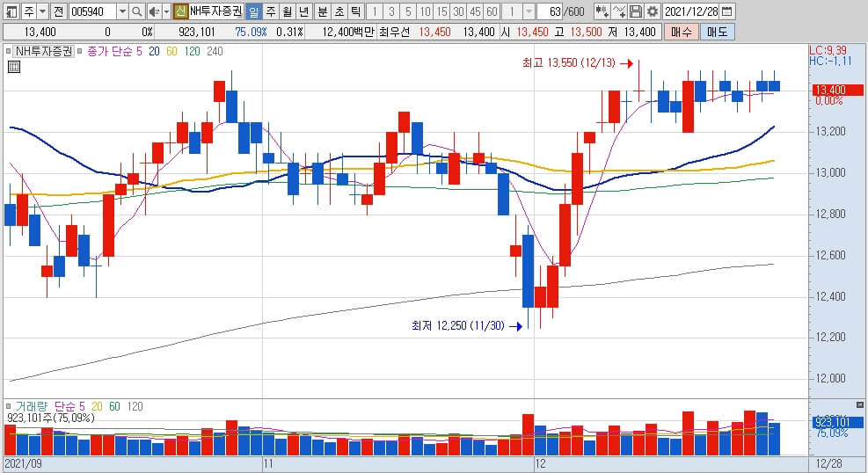Open the calendar date picker icon
The width and height of the screenshot is (868, 473).
726,11
